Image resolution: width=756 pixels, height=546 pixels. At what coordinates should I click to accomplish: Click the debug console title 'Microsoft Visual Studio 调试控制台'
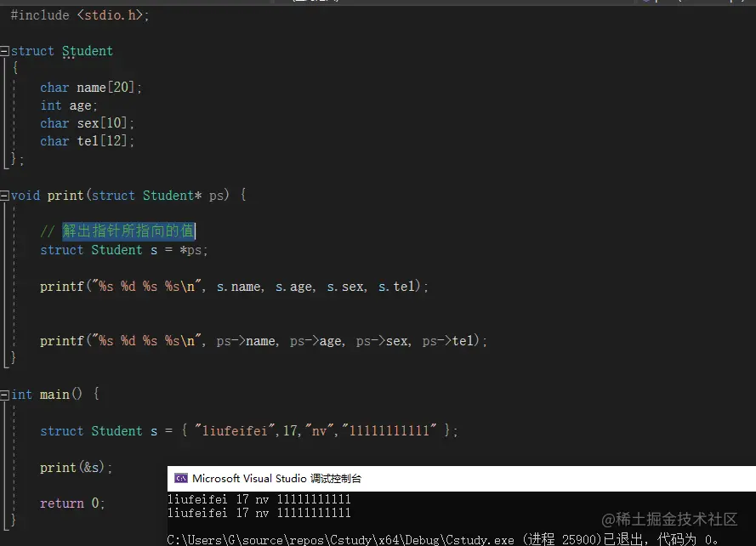pyautogui.click(x=276, y=479)
